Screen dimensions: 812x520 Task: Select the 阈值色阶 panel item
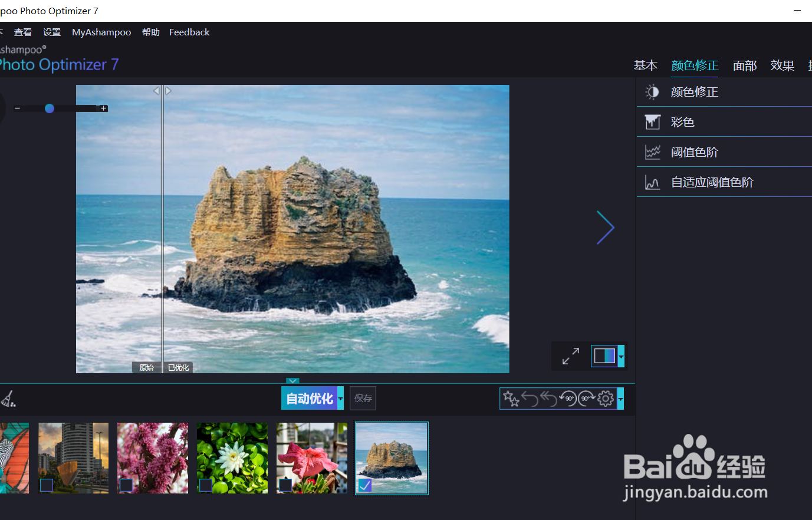point(724,152)
